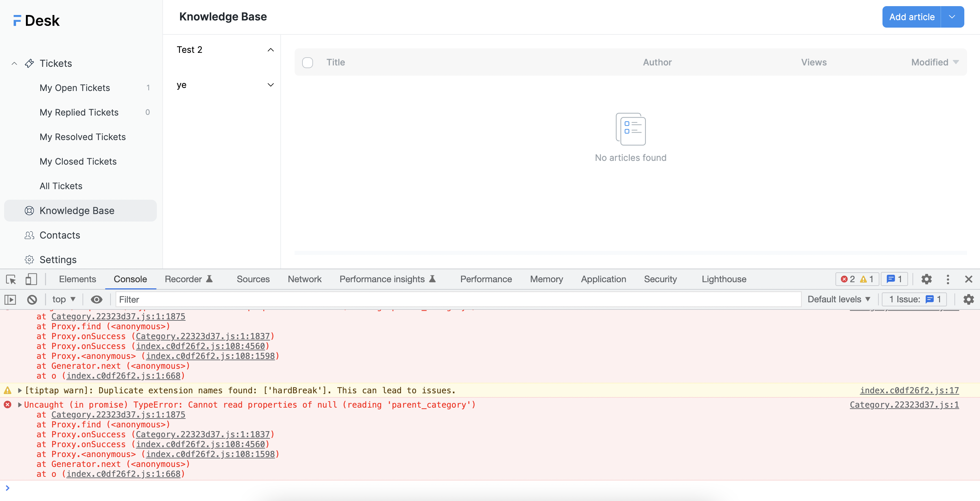This screenshot has height=501, width=980.
Task: Click the Desk logo
Action: pos(36,20)
